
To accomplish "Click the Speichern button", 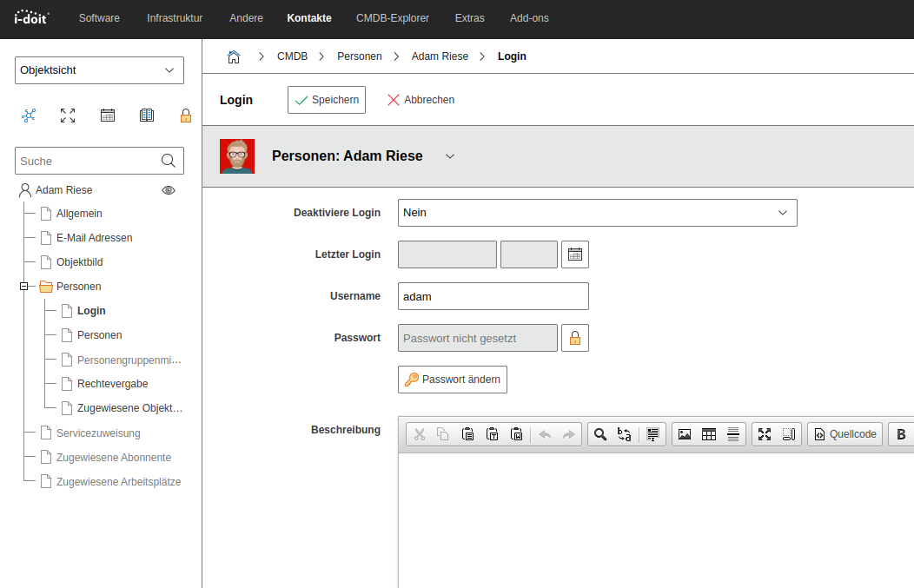I will pos(327,100).
